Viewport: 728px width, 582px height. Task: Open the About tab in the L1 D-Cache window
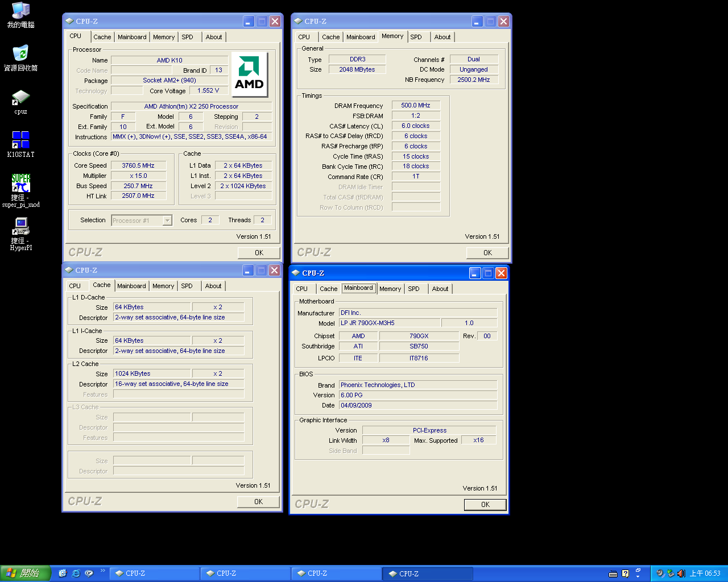[x=213, y=286]
